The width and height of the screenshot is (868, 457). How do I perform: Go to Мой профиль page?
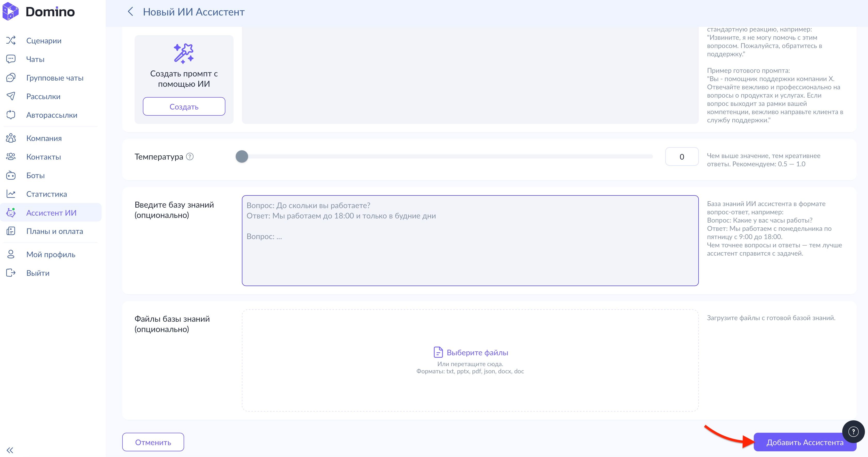[51, 255]
